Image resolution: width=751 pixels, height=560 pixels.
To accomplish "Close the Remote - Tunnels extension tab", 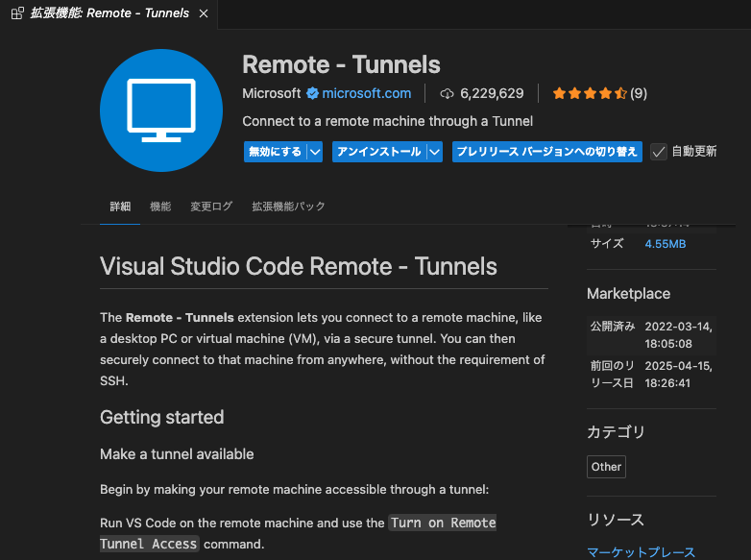I will [204, 13].
